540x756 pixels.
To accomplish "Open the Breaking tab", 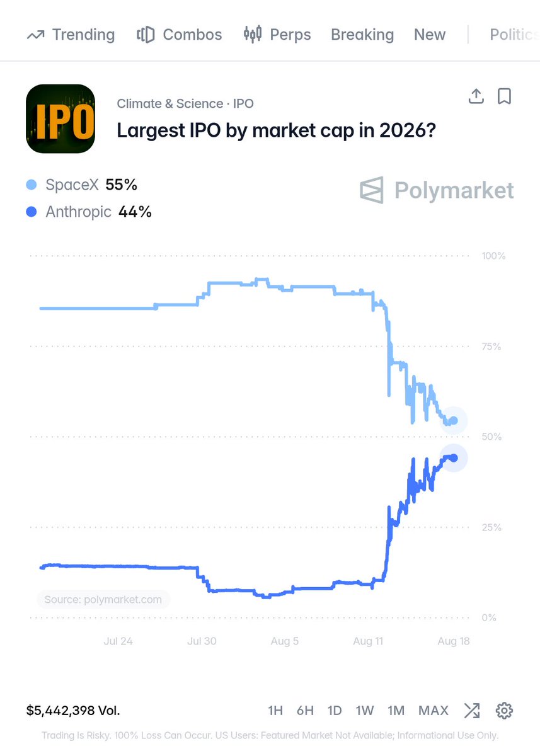I will click(362, 35).
